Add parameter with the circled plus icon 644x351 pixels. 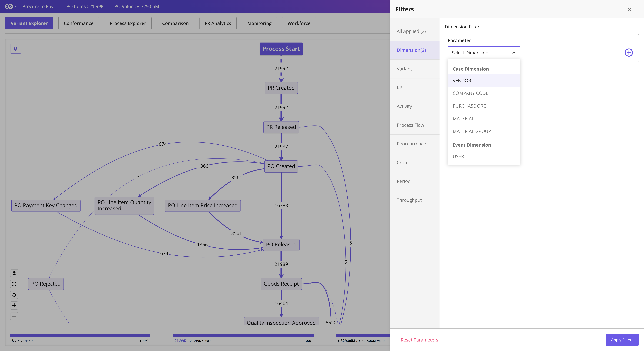[629, 52]
